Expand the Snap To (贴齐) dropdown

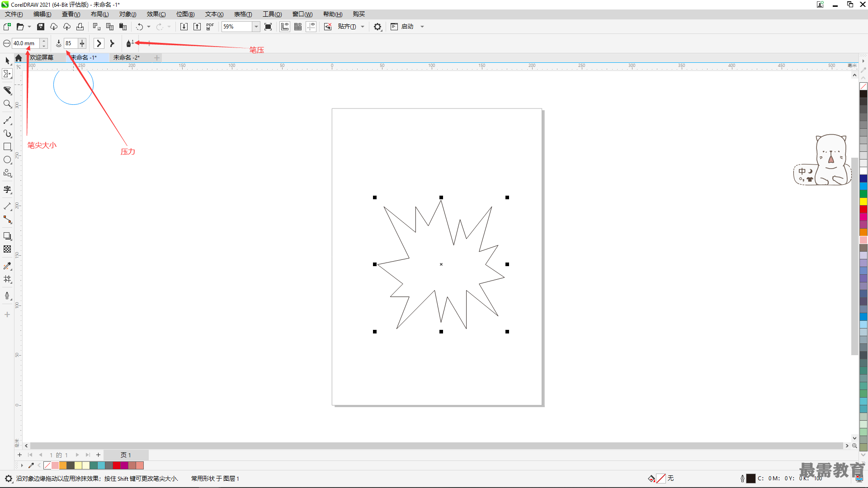(x=363, y=27)
